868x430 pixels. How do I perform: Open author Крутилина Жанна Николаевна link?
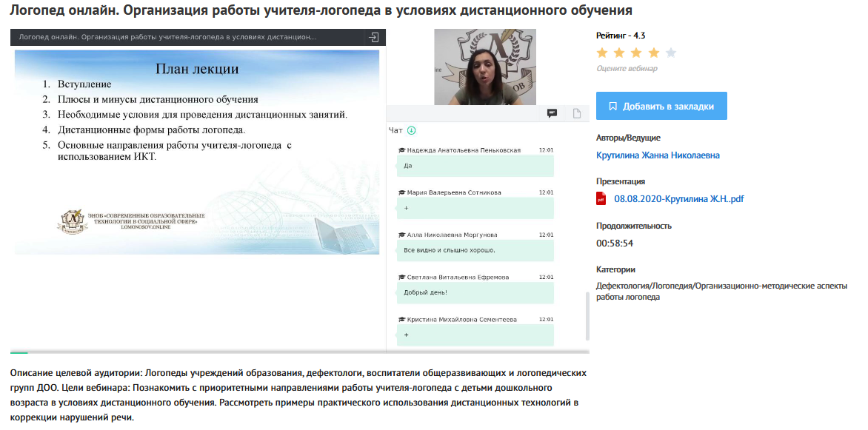pyautogui.click(x=658, y=155)
